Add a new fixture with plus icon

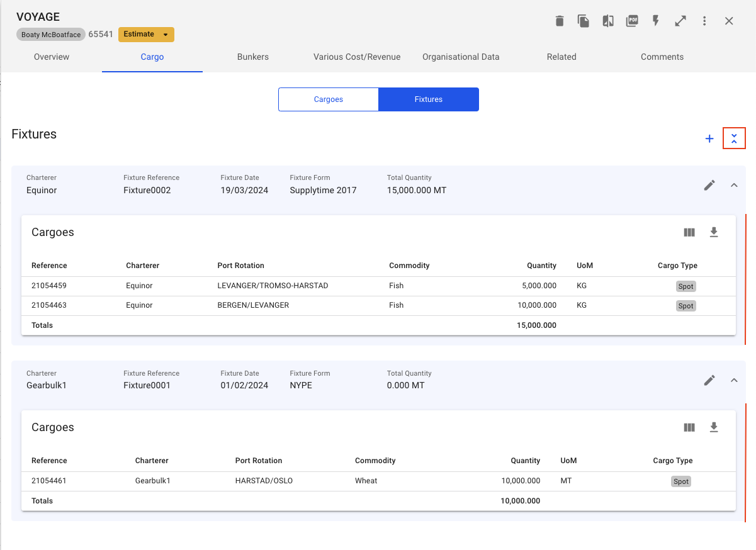click(709, 138)
